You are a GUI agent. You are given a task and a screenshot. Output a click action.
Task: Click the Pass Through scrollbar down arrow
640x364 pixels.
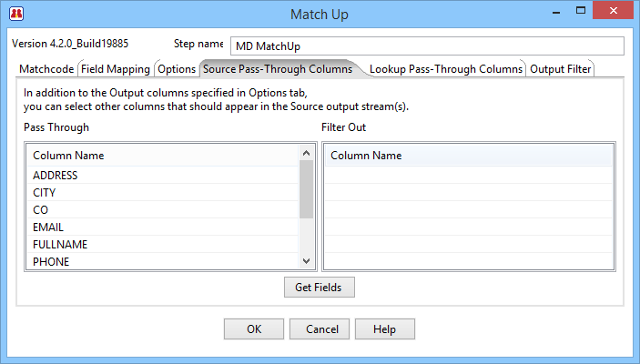307,262
